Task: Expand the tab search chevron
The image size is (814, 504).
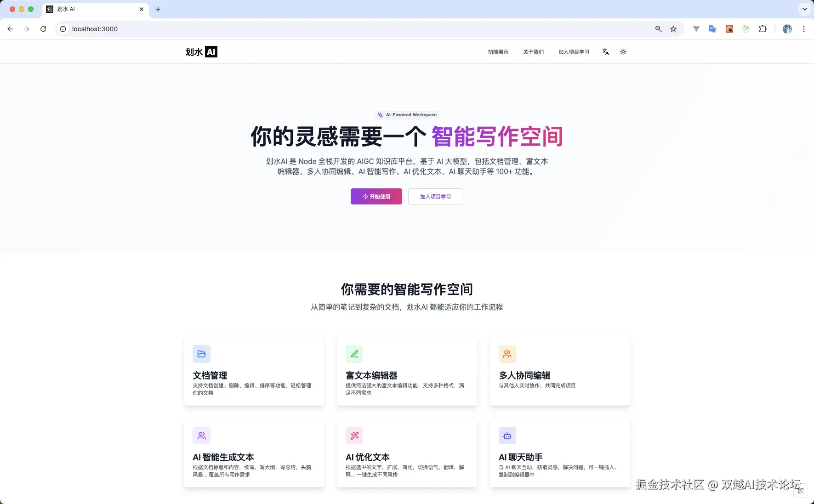Action: pos(804,9)
